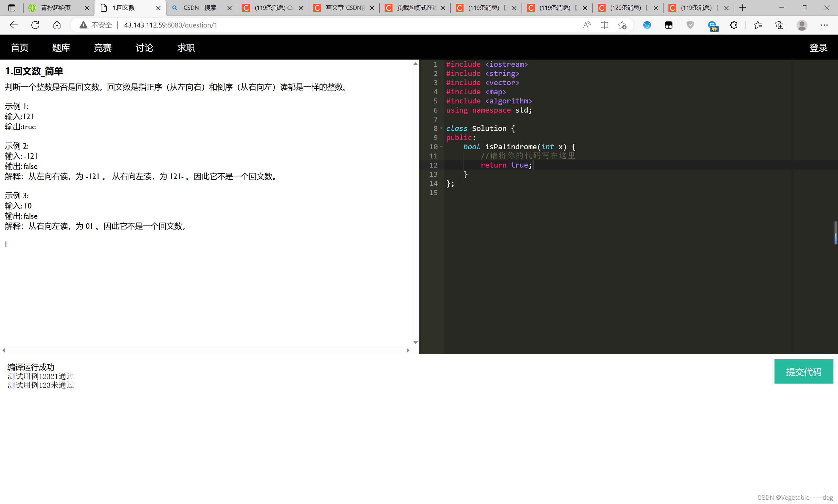
Task: Open split screen view icon
Action: click(604, 25)
